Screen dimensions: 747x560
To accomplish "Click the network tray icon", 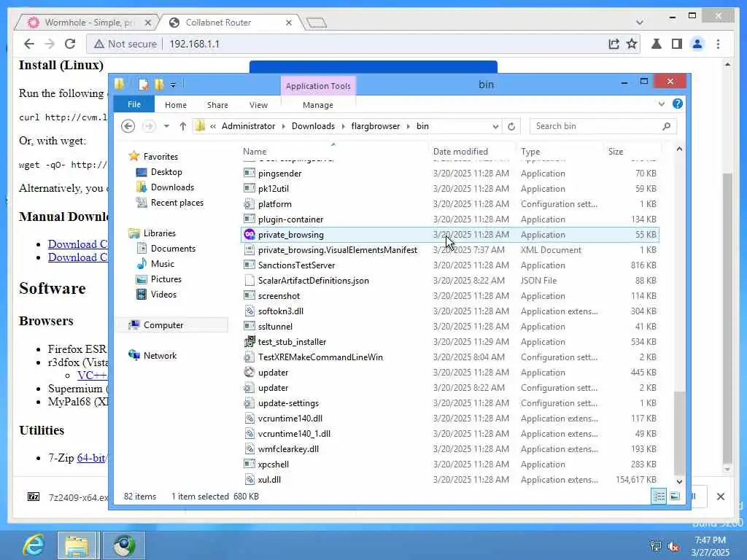I will (656, 546).
